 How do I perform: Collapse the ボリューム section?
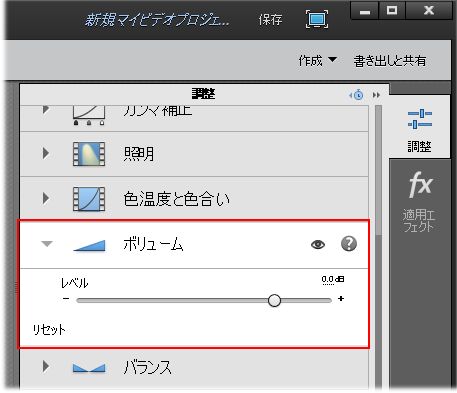pyautogui.click(x=47, y=244)
